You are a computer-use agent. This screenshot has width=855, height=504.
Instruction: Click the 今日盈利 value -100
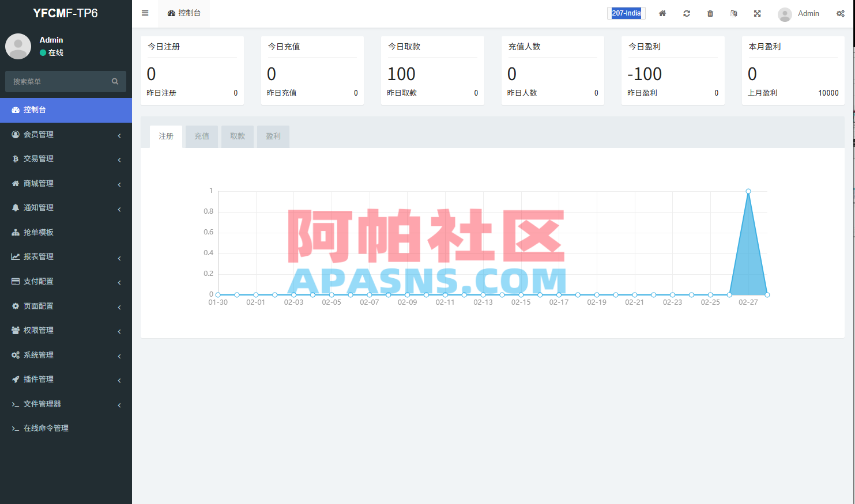(x=645, y=74)
